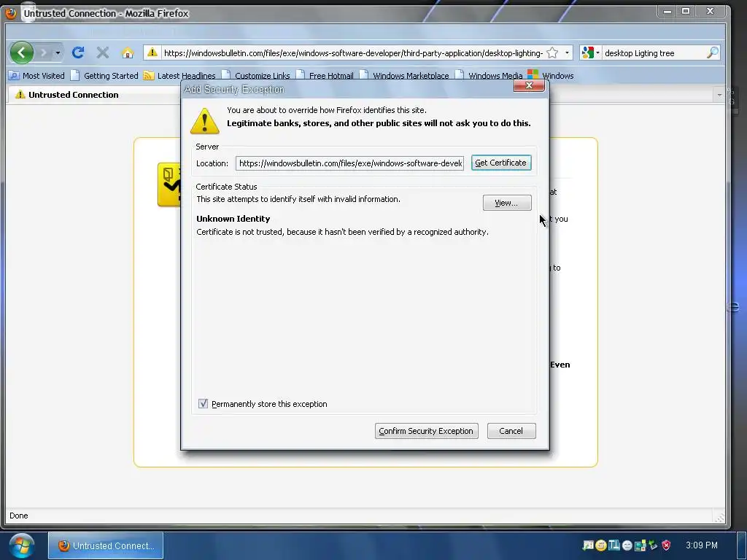Click the View... certificate button
The height and width of the screenshot is (560, 747).
click(x=507, y=203)
